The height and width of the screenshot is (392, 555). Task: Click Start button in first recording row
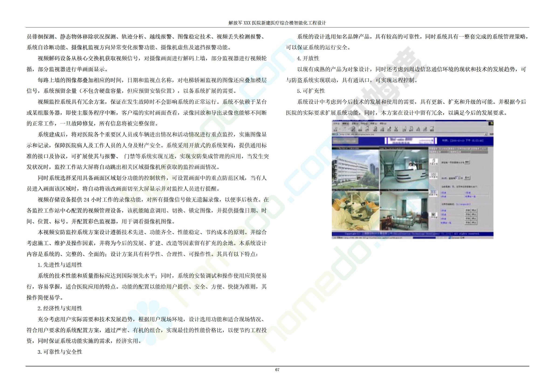point(468,210)
